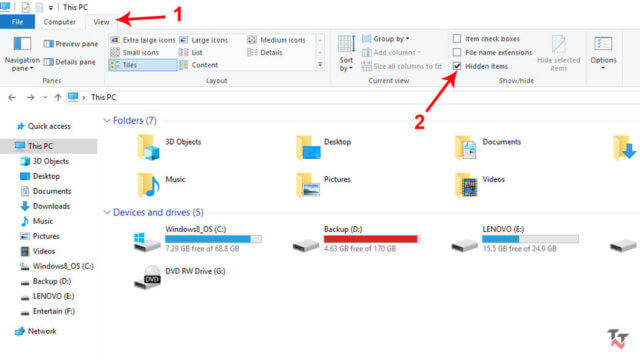Click the Backup (D:) red usage bar
Viewport: 640px width, 360px height.
click(x=371, y=239)
